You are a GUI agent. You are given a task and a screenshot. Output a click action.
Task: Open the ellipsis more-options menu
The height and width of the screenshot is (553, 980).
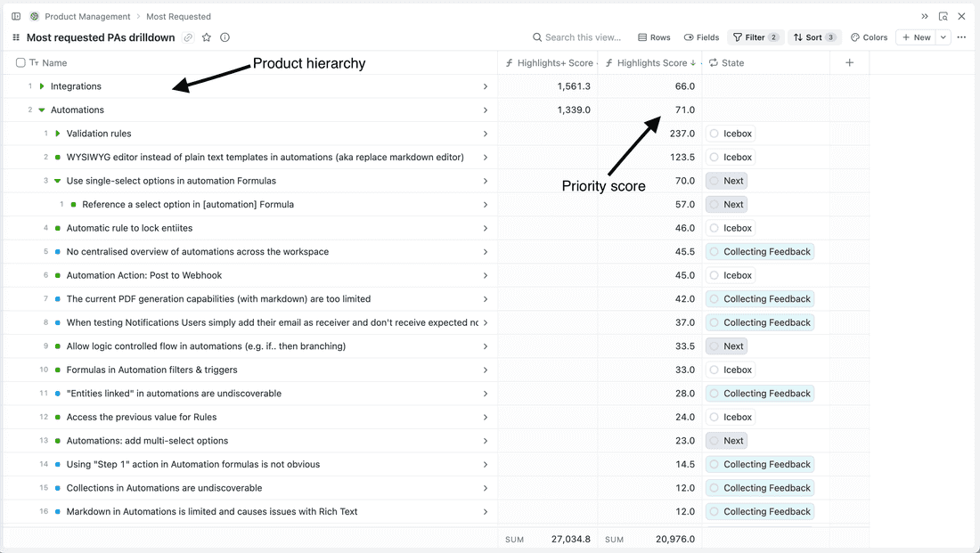tap(961, 37)
